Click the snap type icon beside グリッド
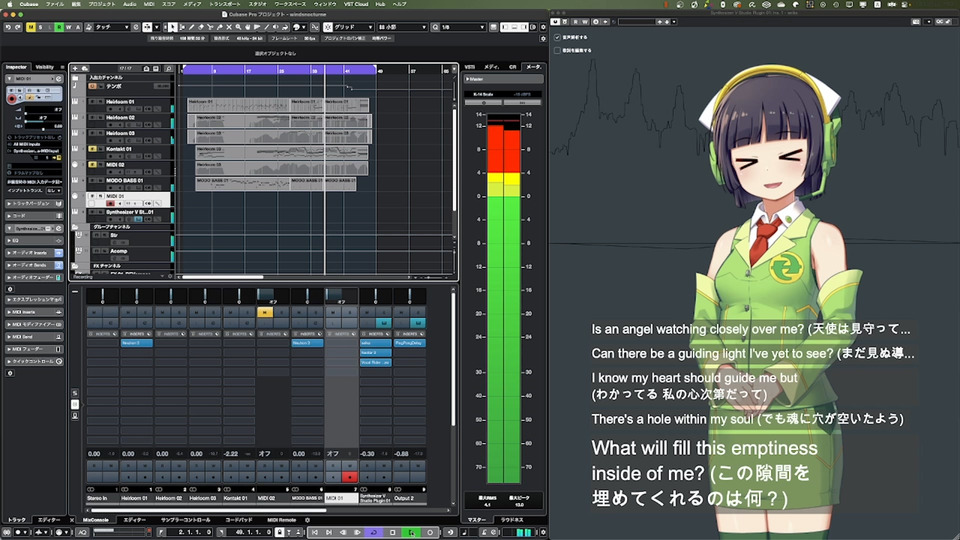The height and width of the screenshot is (540, 960). pyautogui.click(x=328, y=28)
